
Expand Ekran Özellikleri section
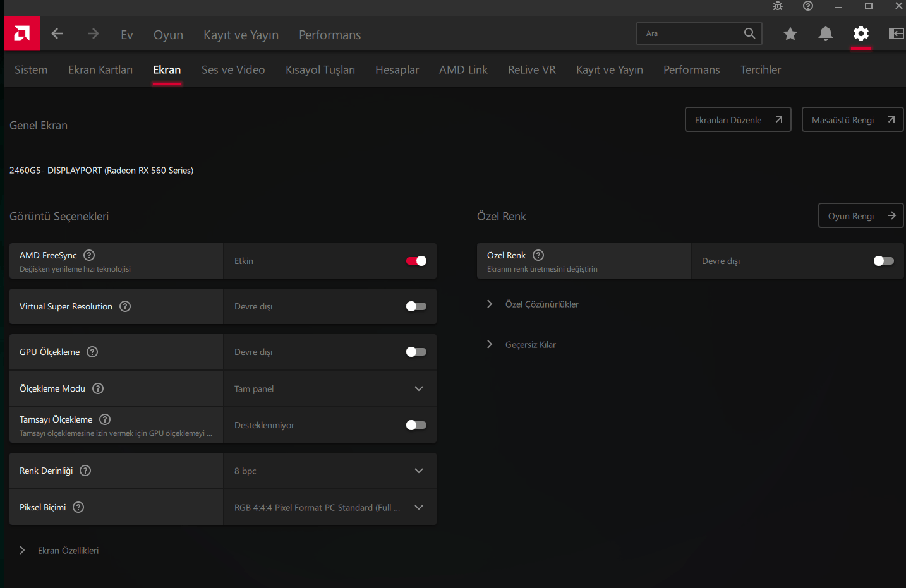point(60,550)
